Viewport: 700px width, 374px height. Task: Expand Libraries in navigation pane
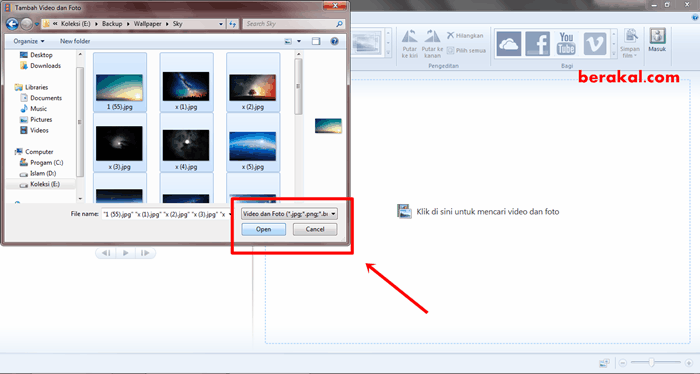tap(32, 87)
